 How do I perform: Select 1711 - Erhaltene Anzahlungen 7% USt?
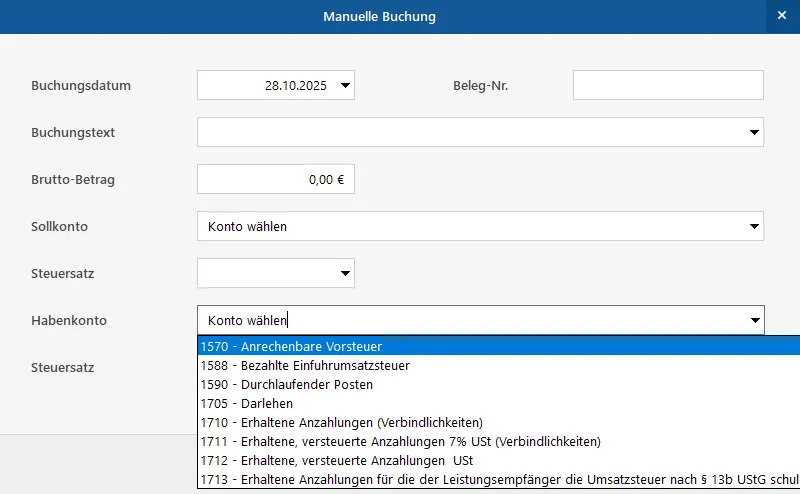(400, 441)
